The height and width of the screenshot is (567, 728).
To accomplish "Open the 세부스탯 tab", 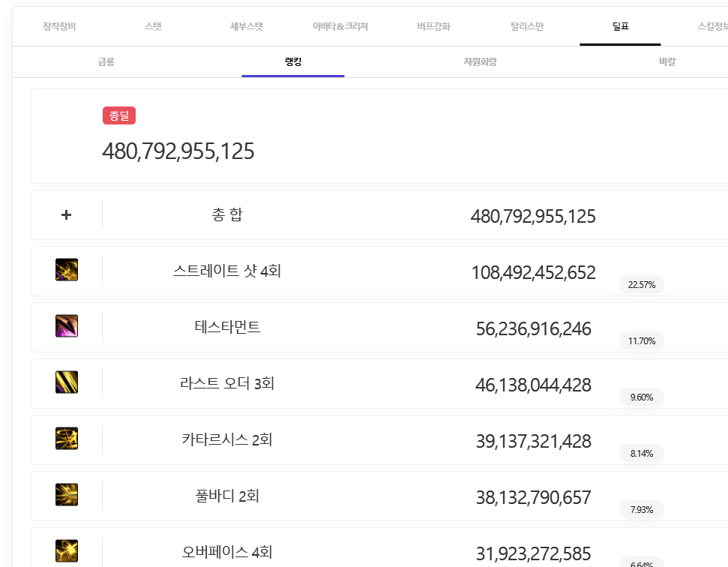I will tap(247, 27).
